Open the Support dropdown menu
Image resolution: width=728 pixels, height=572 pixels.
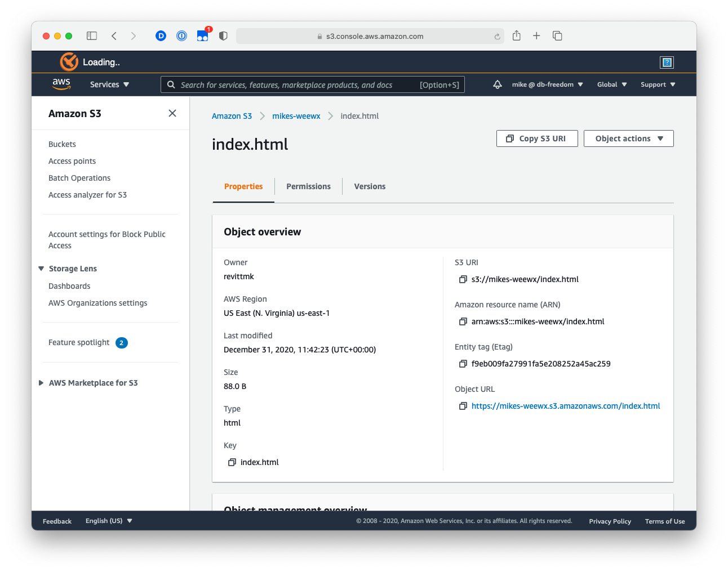point(658,84)
